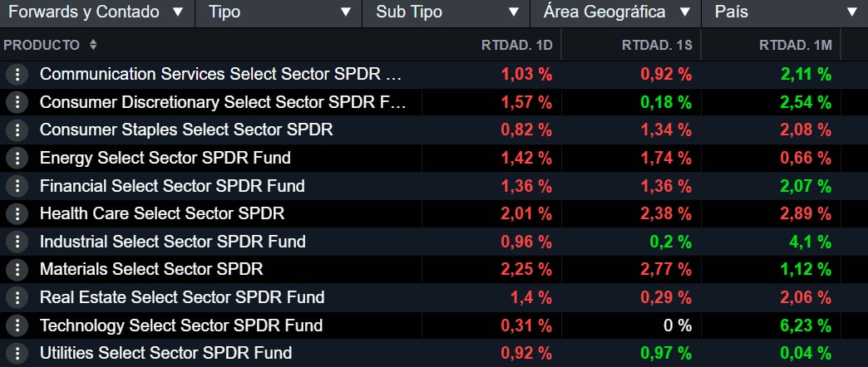
Task: Click 0,92 % weekly return of Communication Services
Action: (x=666, y=75)
